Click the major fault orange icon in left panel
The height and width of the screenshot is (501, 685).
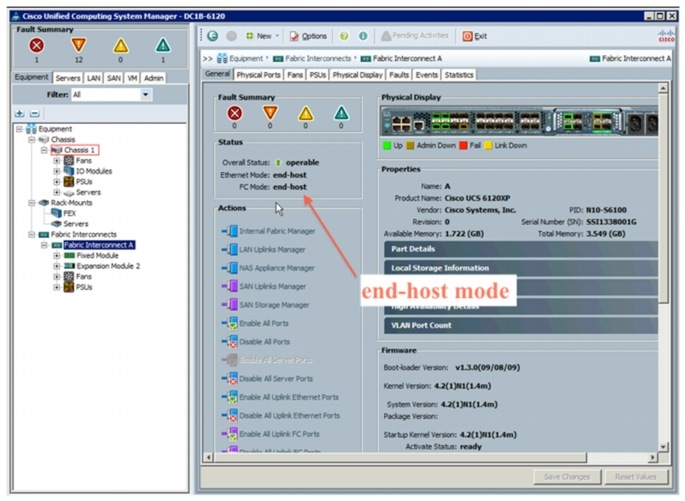coord(79,45)
